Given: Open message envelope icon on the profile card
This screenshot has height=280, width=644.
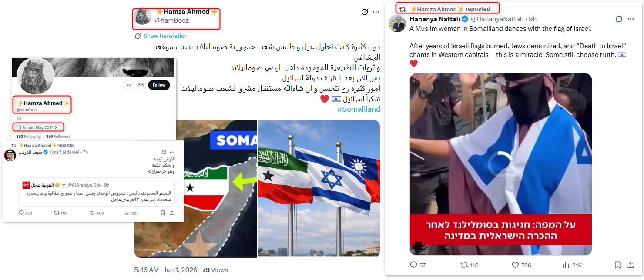Looking at the screenshot, I should 141,85.
